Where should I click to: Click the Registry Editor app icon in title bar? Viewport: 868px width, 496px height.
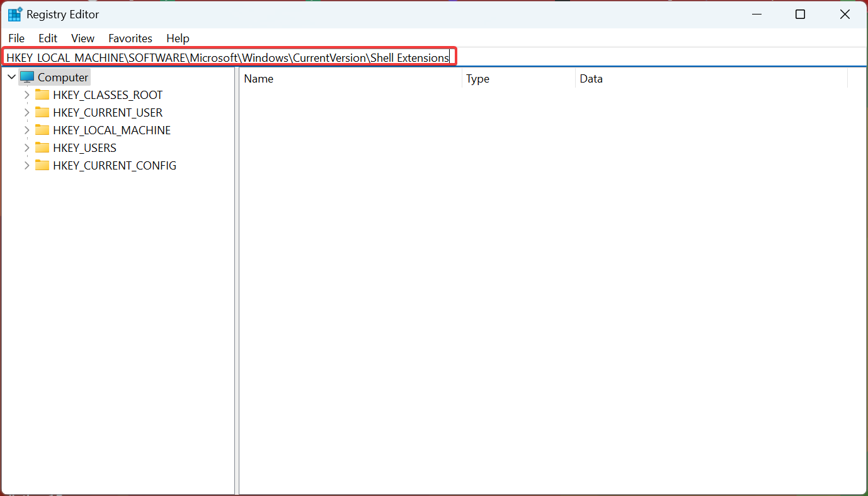point(14,14)
